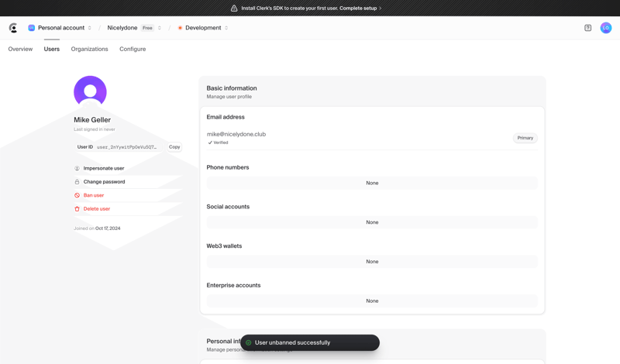The width and height of the screenshot is (620, 364).
Task: Click the Mike Geller name heading
Action: [92, 120]
